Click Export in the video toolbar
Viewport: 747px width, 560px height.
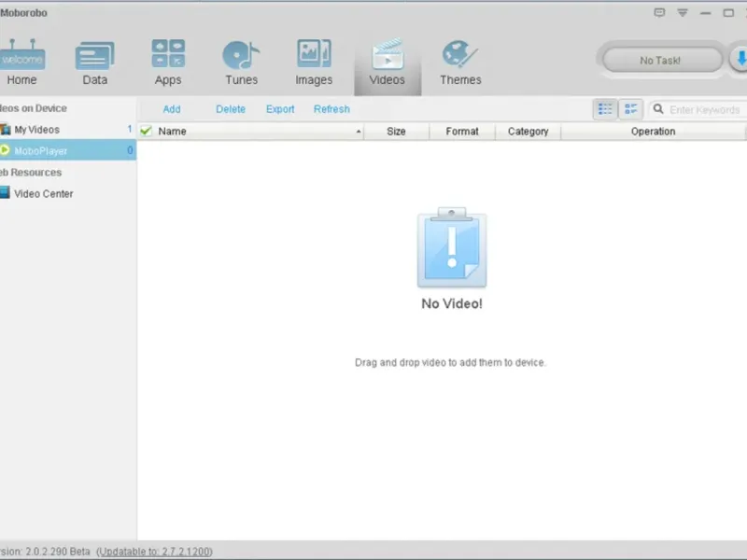280,109
